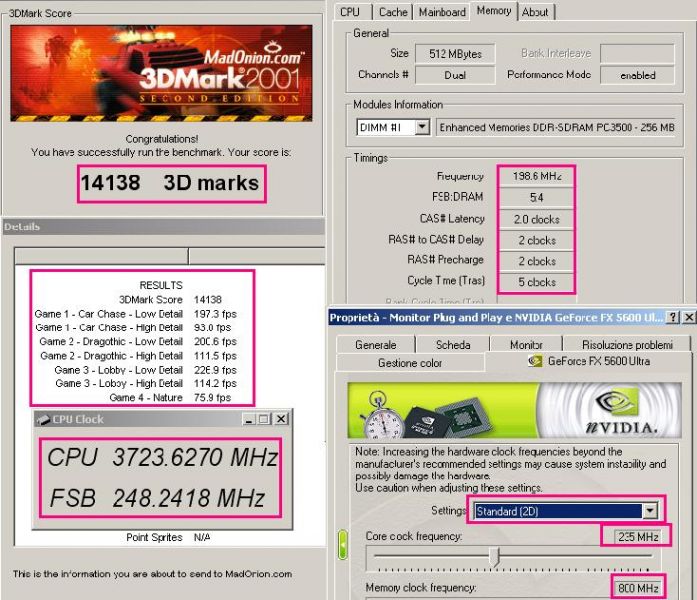Viewport: 697px width, 600px height.
Task: Click the RAS# Precharge 2 clocks value
Action: (x=537, y=261)
